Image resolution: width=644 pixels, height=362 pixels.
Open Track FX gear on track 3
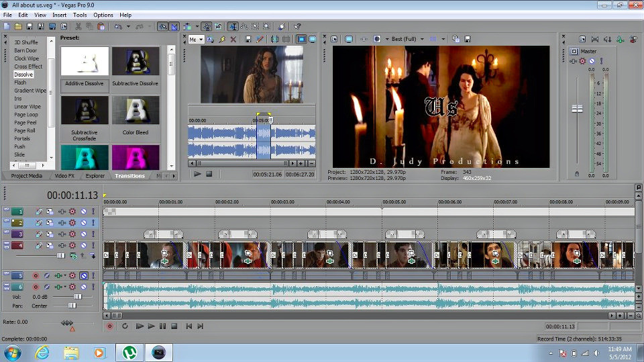(72, 234)
